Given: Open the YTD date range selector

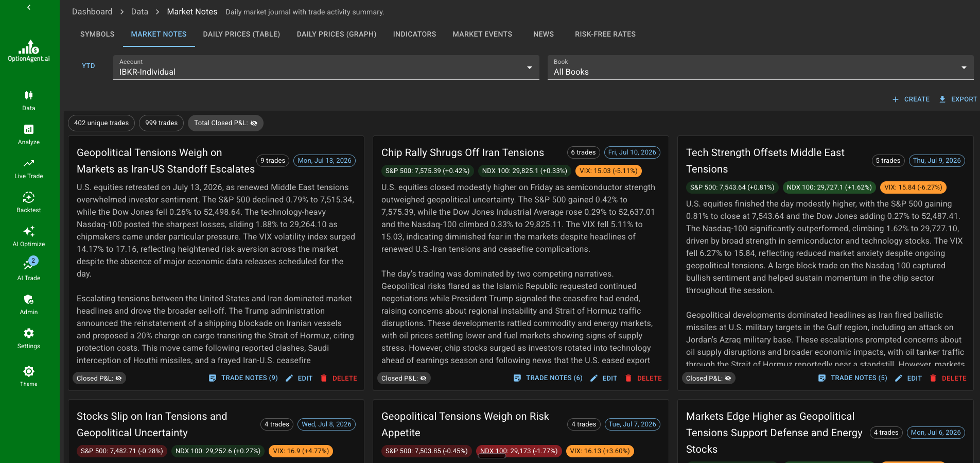Looking at the screenshot, I should coord(89,66).
